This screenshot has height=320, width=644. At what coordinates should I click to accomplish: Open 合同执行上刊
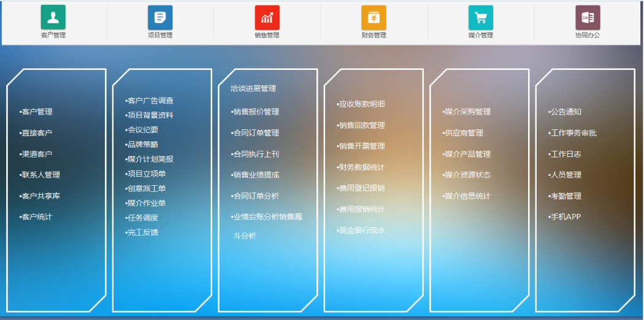point(255,154)
